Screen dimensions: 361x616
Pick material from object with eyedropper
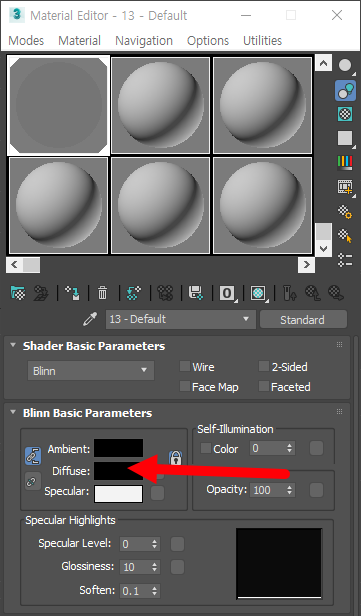pyautogui.click(x=90, y=319)
